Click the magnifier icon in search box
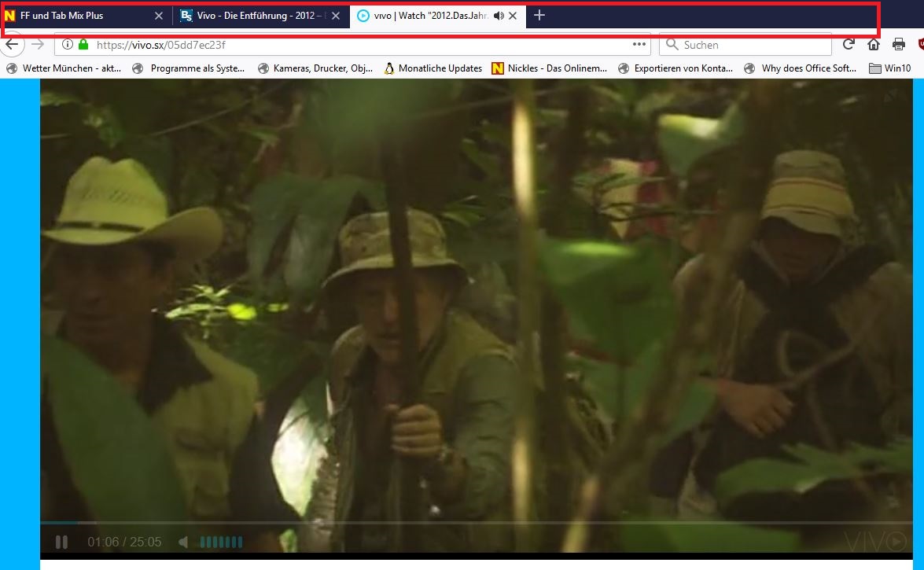Image resolution: width=924 pixels, height=570 pixels. click(672, 44)
